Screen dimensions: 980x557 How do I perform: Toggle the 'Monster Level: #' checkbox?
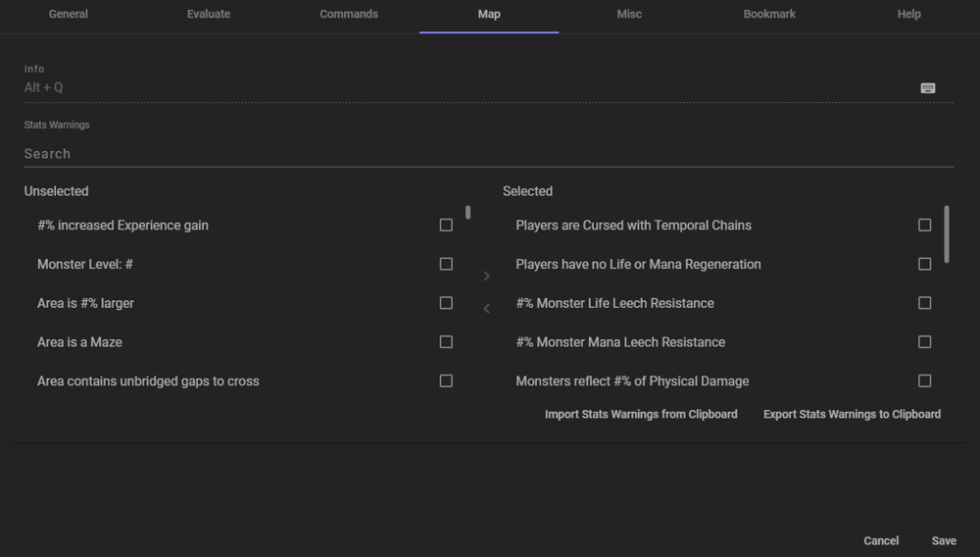[446, 264]
